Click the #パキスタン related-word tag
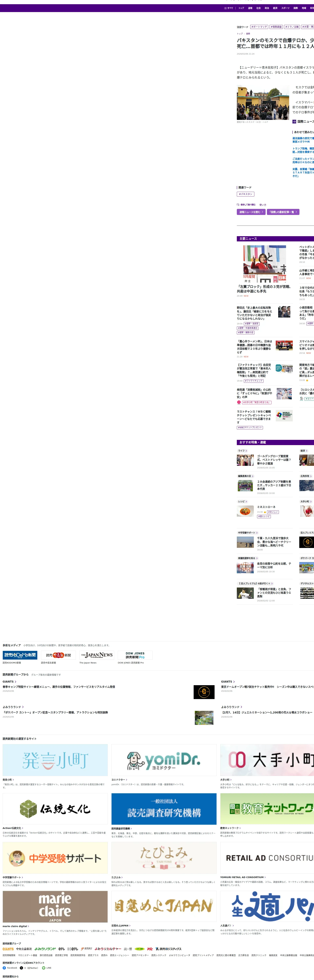Image resolution: width=314 pixels, height=980 pixels. [245, 194]
